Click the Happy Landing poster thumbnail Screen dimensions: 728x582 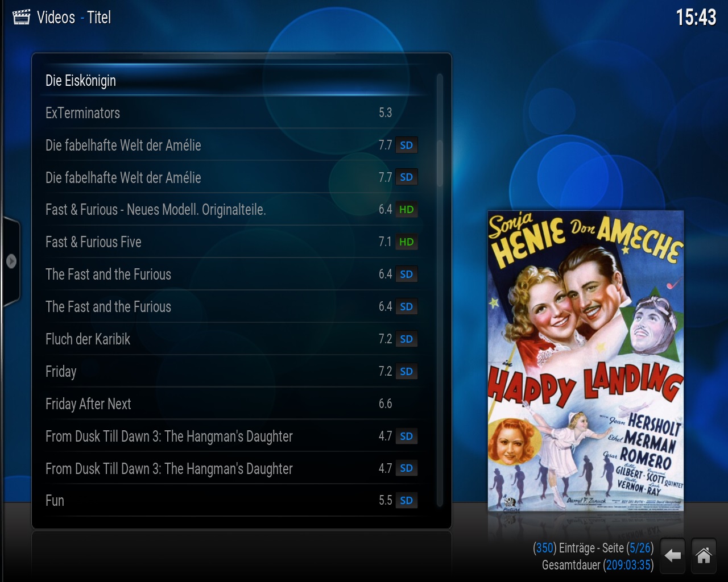click(586, 361)
